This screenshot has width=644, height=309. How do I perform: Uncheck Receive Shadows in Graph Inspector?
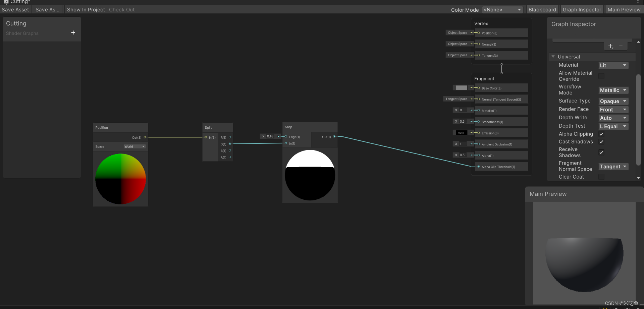[x=601, y=152]
